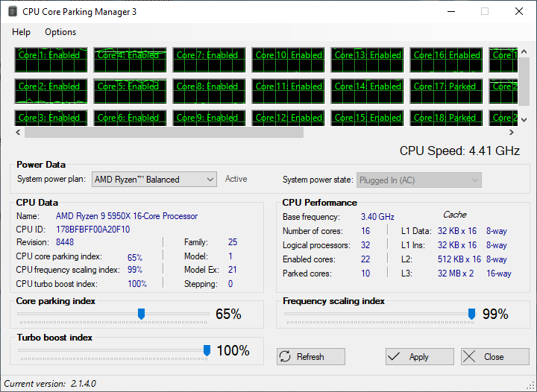Click the Frequency scaling index slider handle
The image size is (537, 392).
click(471, 314)
